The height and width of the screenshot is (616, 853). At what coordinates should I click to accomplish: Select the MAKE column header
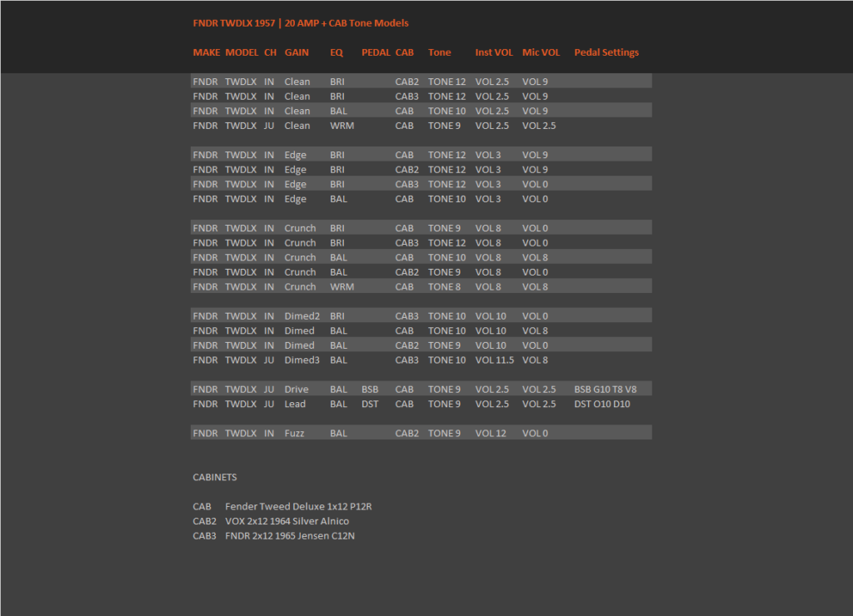[207, 52]
